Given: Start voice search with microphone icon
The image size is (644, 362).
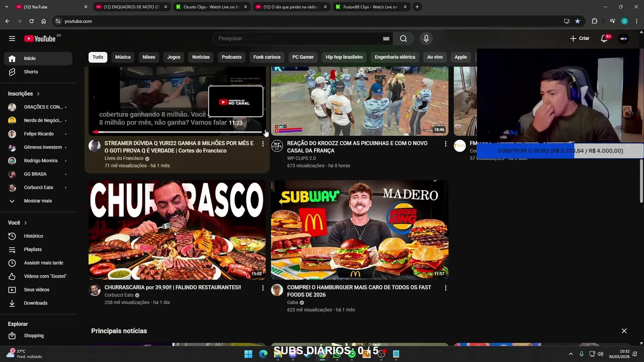Looking at the screenshot, I should point(426,39).
